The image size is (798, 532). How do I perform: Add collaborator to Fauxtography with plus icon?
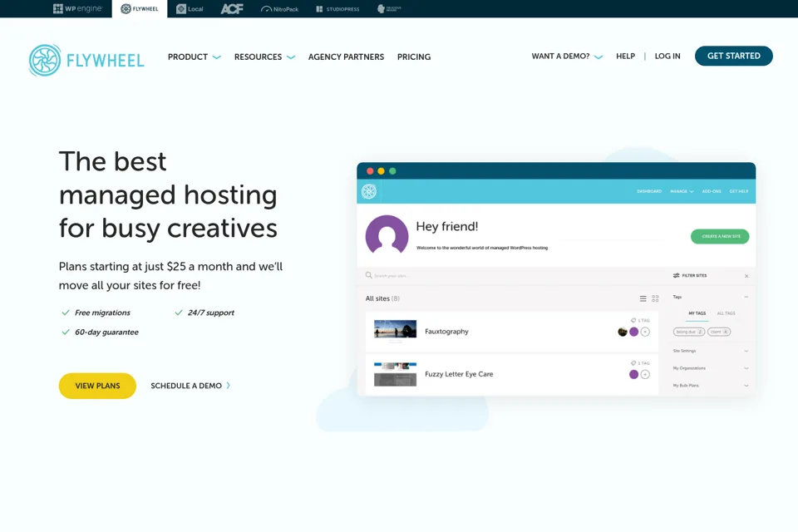[x=645, y=332]
